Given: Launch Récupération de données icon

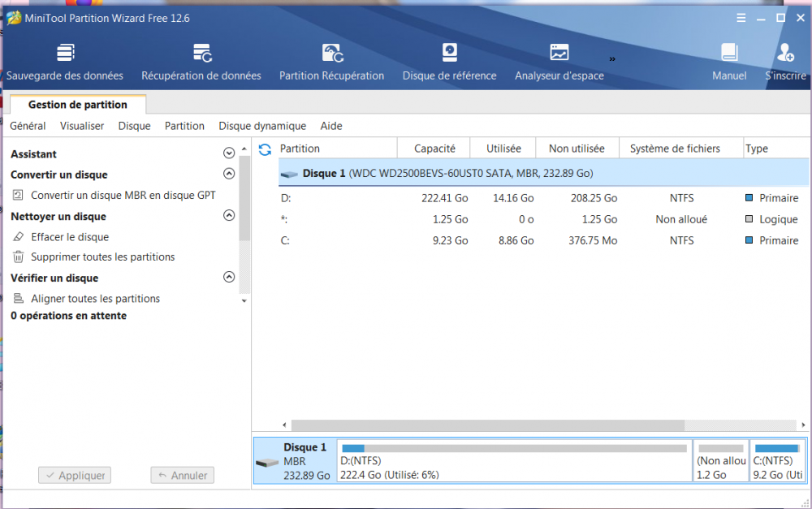Looking at the screenshot, I should point(201,54).
